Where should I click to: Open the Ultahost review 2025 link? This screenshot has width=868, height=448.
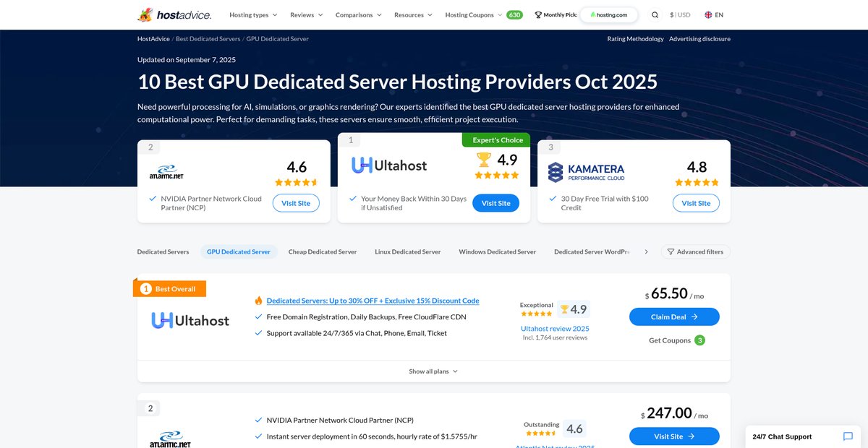555,328
